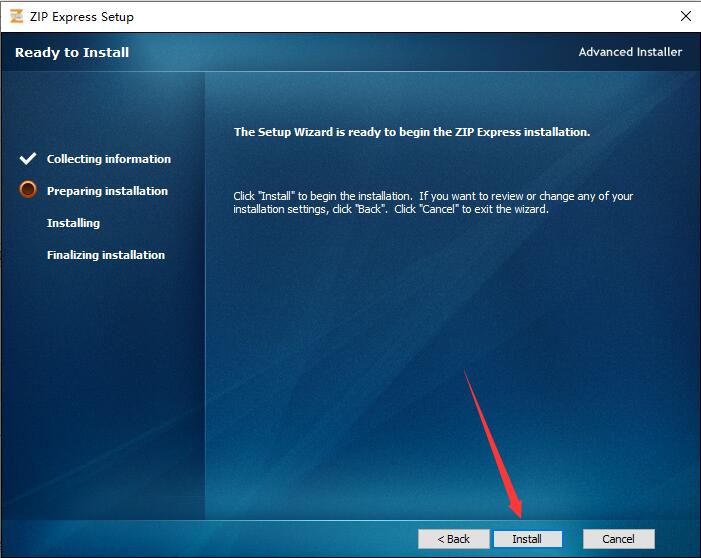Go back with the < Back button
The height and width of the screenshot is (558, 701).
click(454, 539)
